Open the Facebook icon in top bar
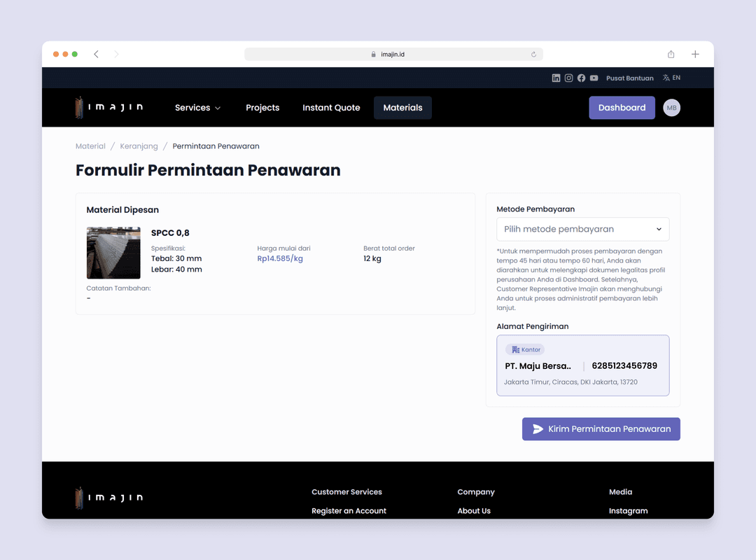Viewport: 756px width, 560px height. coord(581,78)
